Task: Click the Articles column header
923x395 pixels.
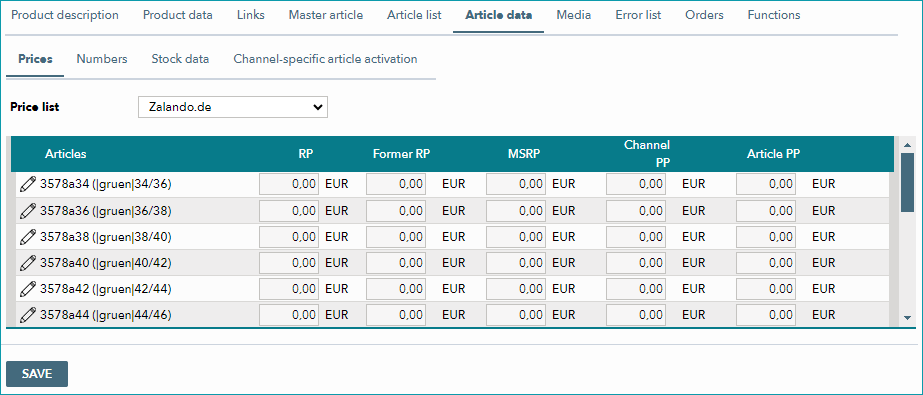Action: [65, 154]
